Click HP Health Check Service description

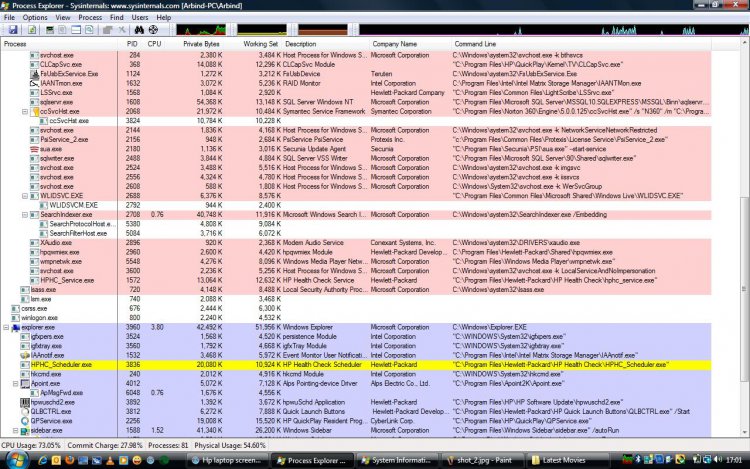click(x=319, y=280)
